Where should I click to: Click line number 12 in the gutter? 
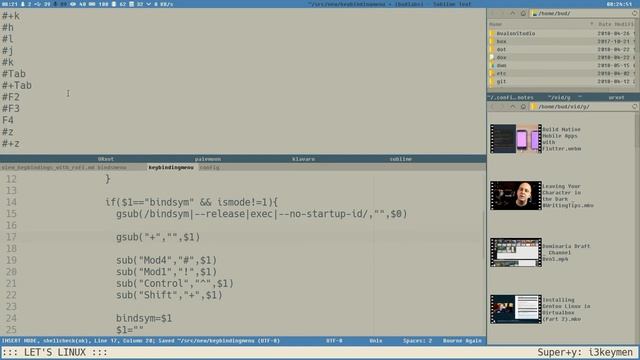11,179
